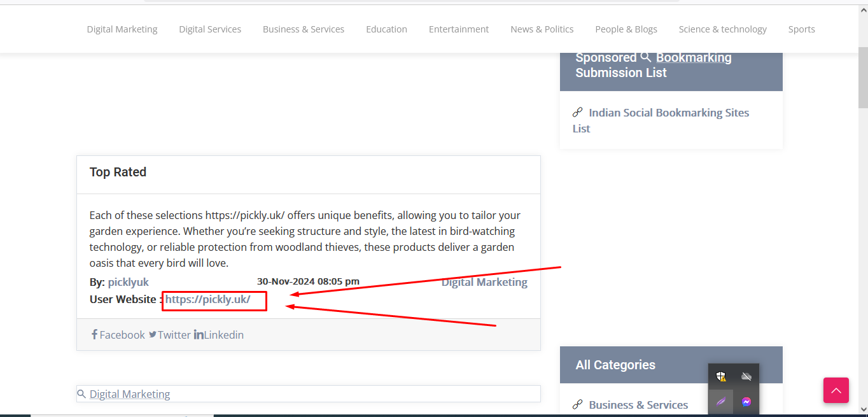The height and width of the screenshot is (417, 868).
Task: Click the pink scroll-to-top arrow button
Action: click(836, 390)
